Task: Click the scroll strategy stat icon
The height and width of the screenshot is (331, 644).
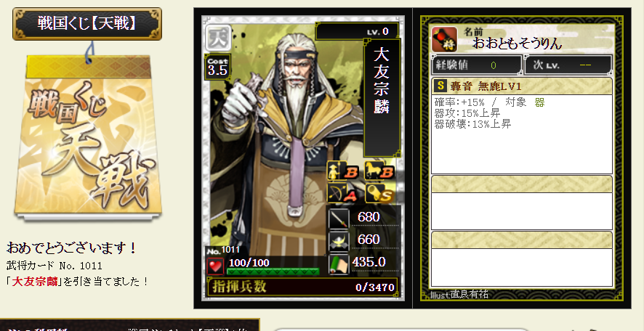Action: [339, 264]
